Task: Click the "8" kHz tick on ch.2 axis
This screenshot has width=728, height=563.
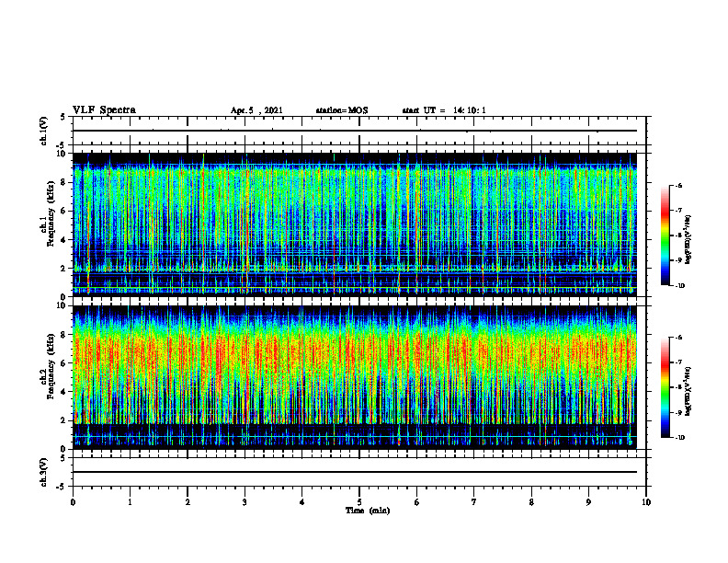Action: [64, 335]
